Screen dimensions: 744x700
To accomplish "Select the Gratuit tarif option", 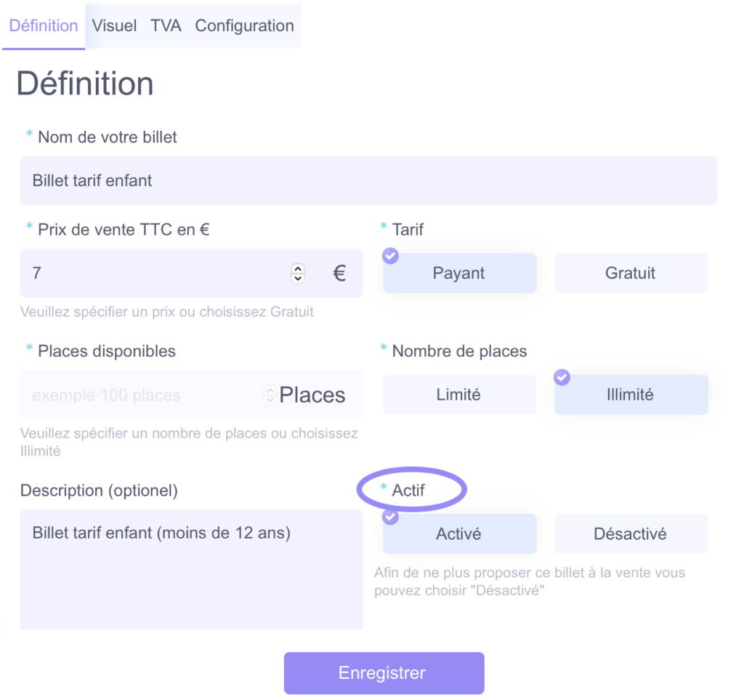I will pyautogui.click(x=631, y=273).
